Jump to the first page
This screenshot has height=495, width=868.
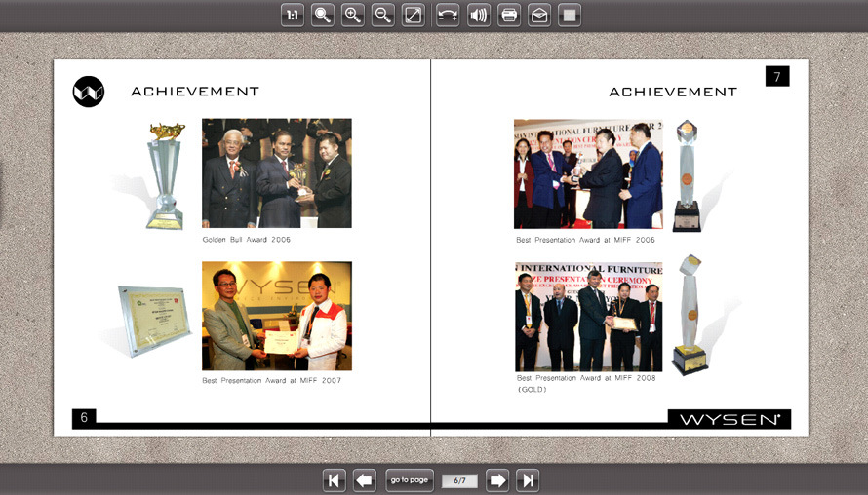[x=334, y=480]
